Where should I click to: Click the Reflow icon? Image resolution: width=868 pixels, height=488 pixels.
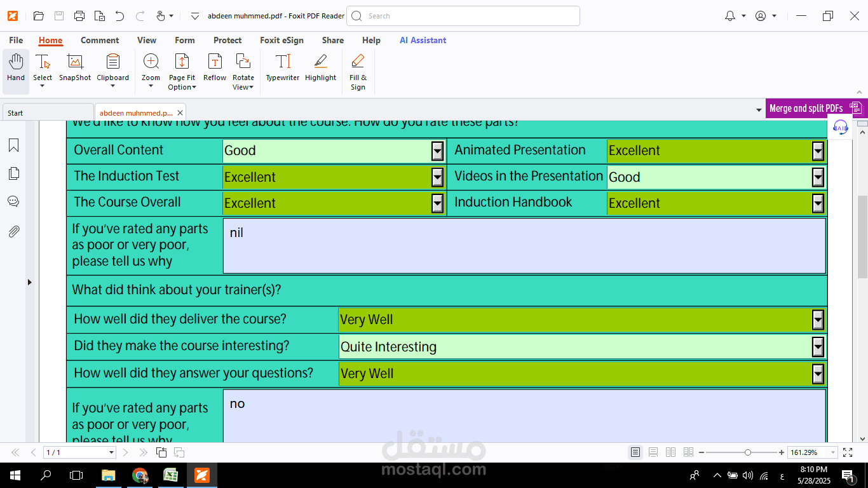(215, 68)
